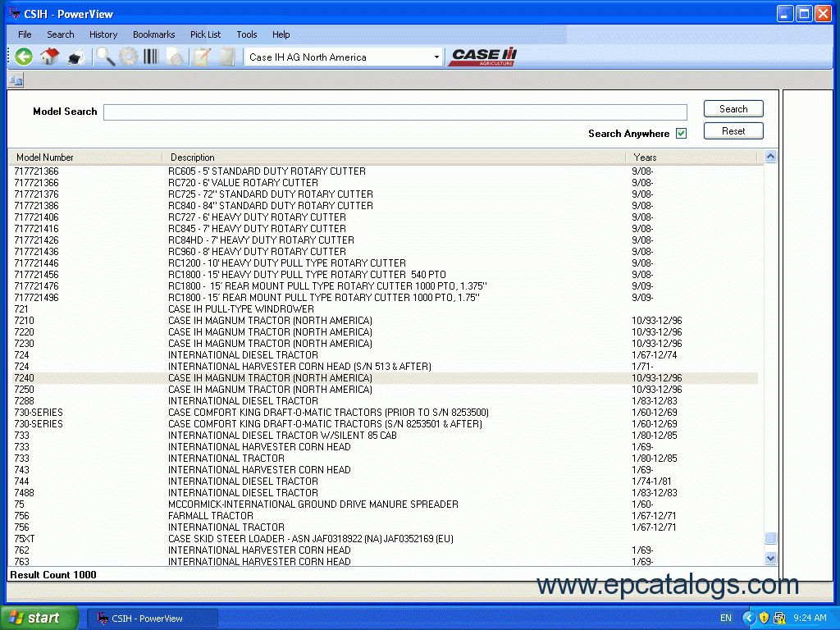Click the results list scrollbar thumb
This screenshot has width=840, height=630.
point(770,538)
